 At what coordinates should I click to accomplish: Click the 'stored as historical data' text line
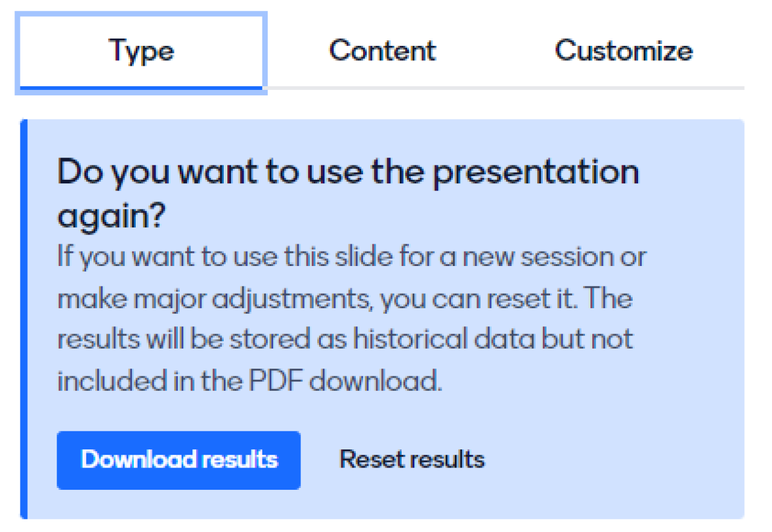click(345, 340)
